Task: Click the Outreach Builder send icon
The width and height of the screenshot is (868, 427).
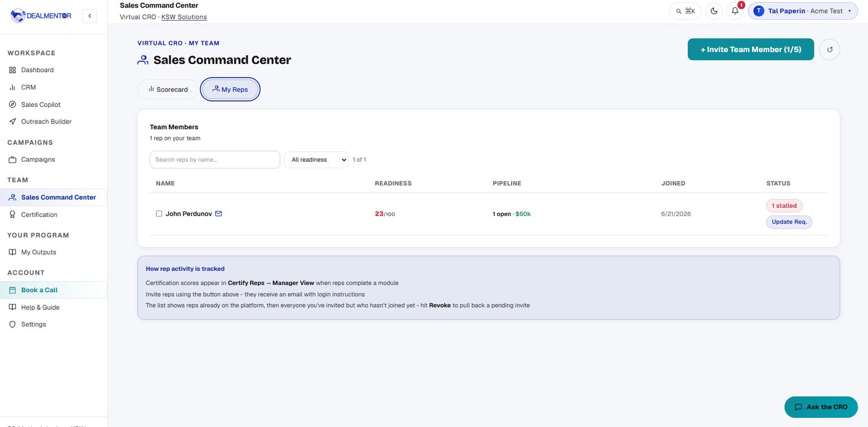Action: point(12,122)
